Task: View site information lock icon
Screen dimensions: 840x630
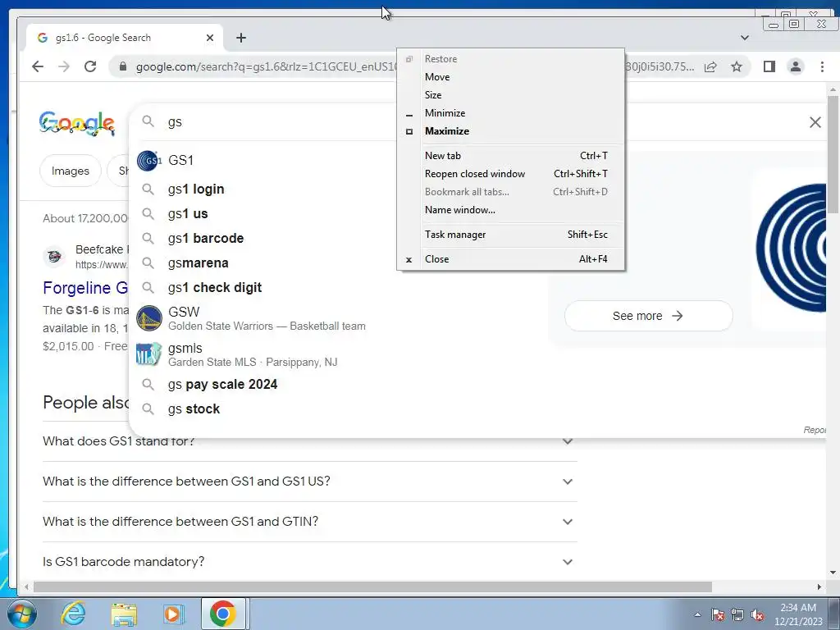Action: point(123,66)
